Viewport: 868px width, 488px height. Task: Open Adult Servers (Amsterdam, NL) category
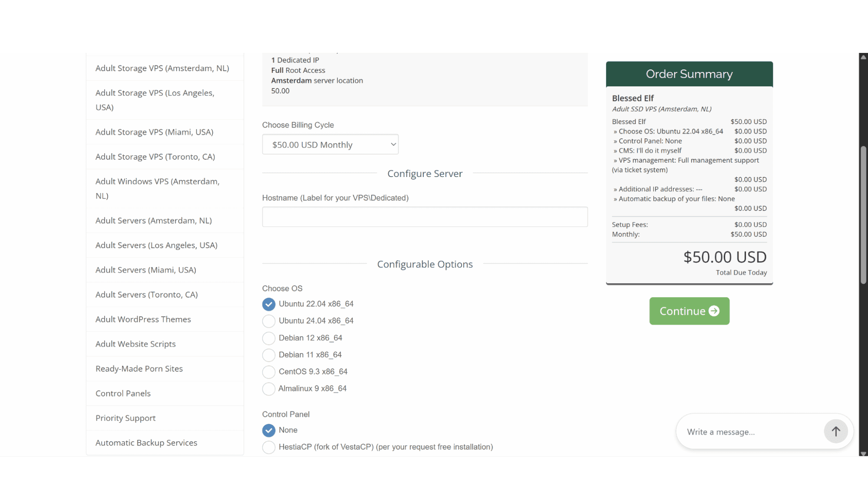(165, 220)
